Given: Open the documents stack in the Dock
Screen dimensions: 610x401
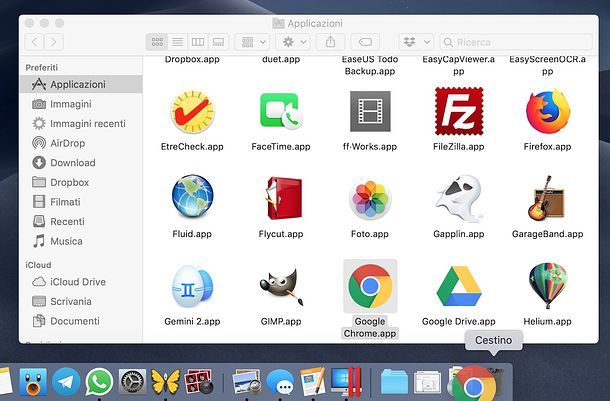Looking at the screenshot, I should click(427, 382).
